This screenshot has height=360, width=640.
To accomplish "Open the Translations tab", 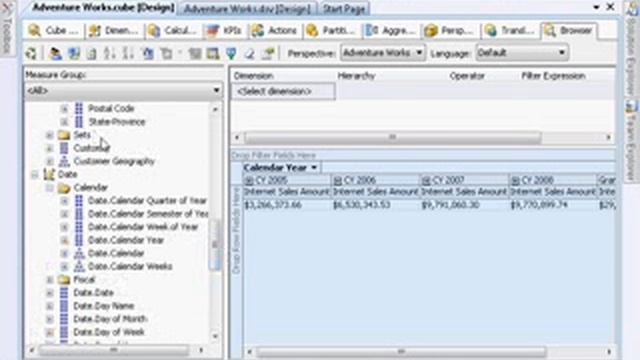I will [x=510, y=31].
